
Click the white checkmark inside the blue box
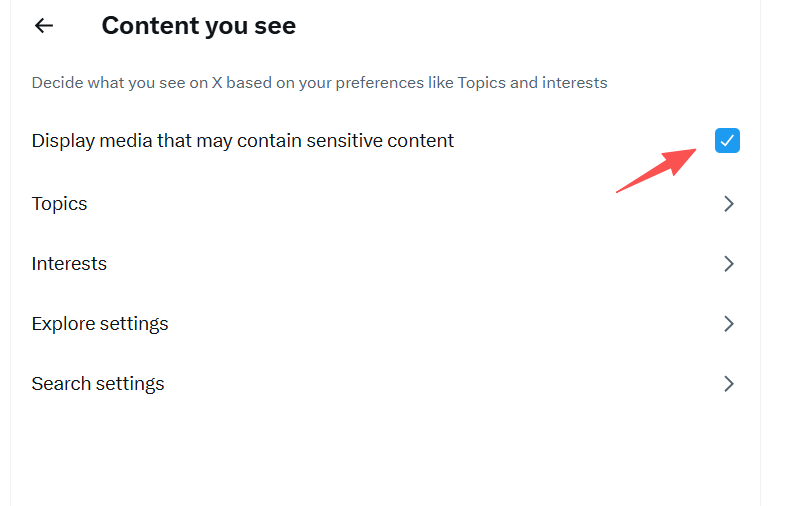tap(728, 141)
